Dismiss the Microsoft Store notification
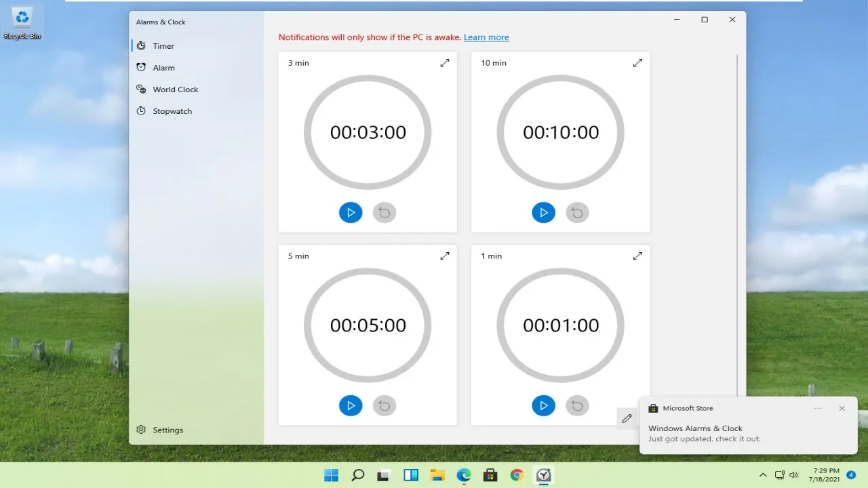The image size is (868, 488). (842, 409)
